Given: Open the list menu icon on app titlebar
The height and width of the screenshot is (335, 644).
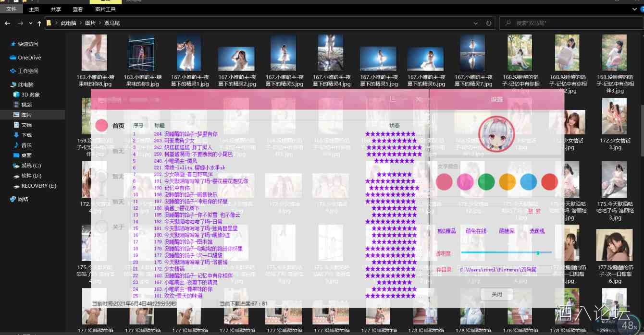Looking at the screenshot, I should [x=393, y=100].
